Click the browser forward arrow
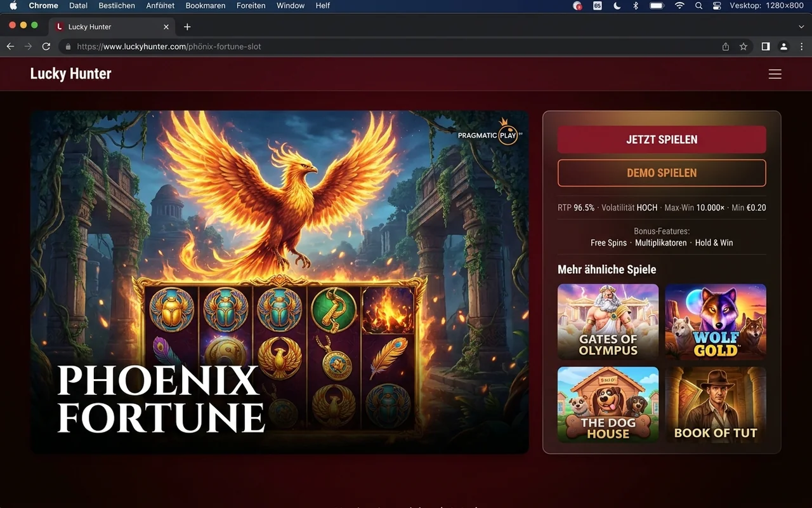Image resolution: width=812 pixels, height=508 pixels. [x=28, y=46]
